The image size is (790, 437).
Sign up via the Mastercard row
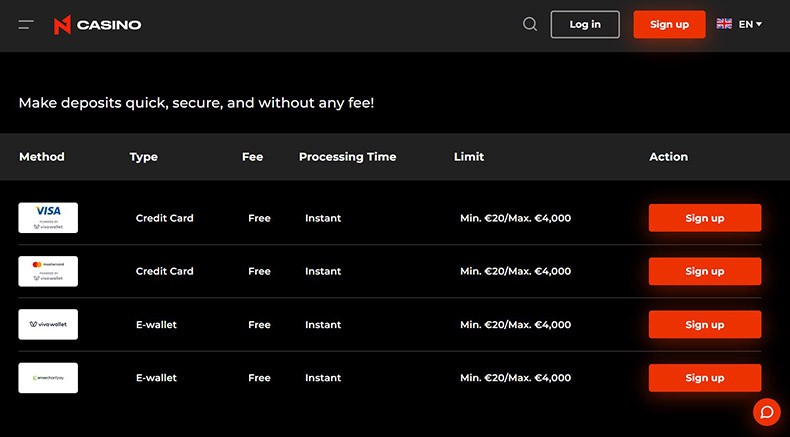click(704, 271)
